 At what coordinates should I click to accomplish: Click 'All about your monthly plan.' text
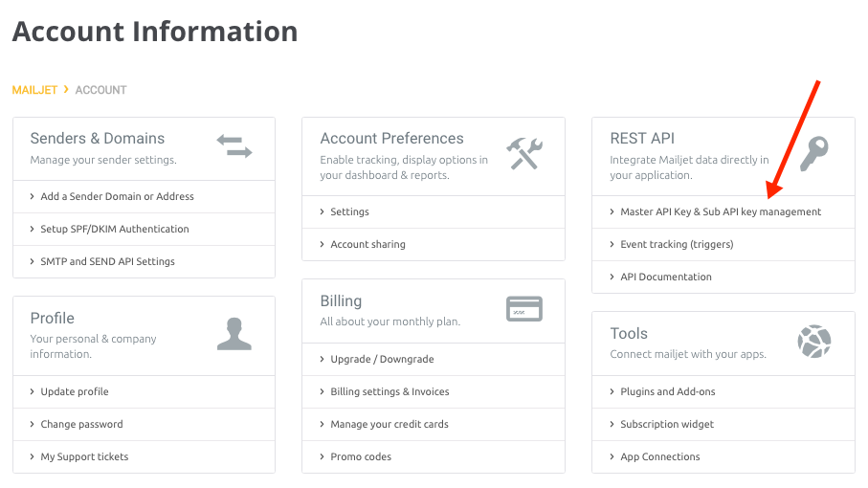[390, 322]
